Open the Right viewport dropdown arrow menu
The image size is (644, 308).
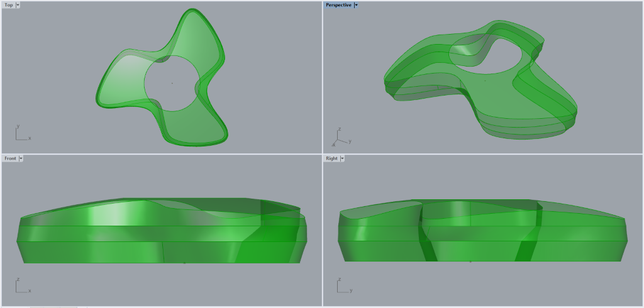pos(342,158)
